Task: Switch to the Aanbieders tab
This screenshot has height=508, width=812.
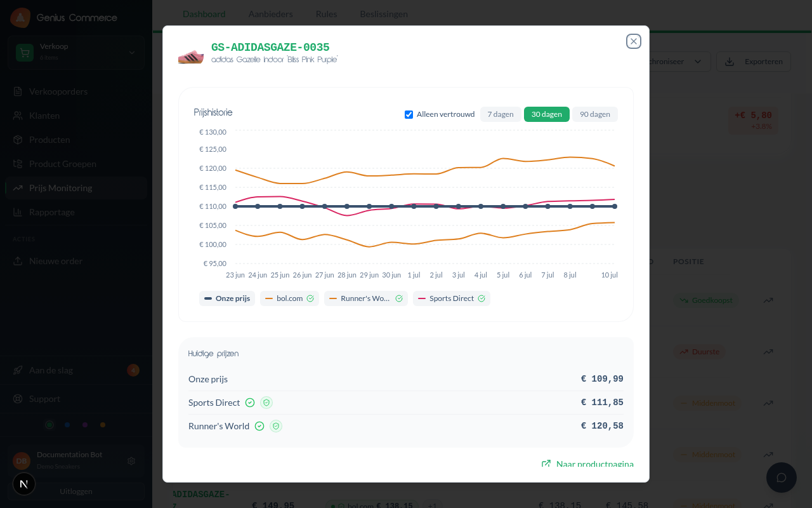Action: [271, 14]
